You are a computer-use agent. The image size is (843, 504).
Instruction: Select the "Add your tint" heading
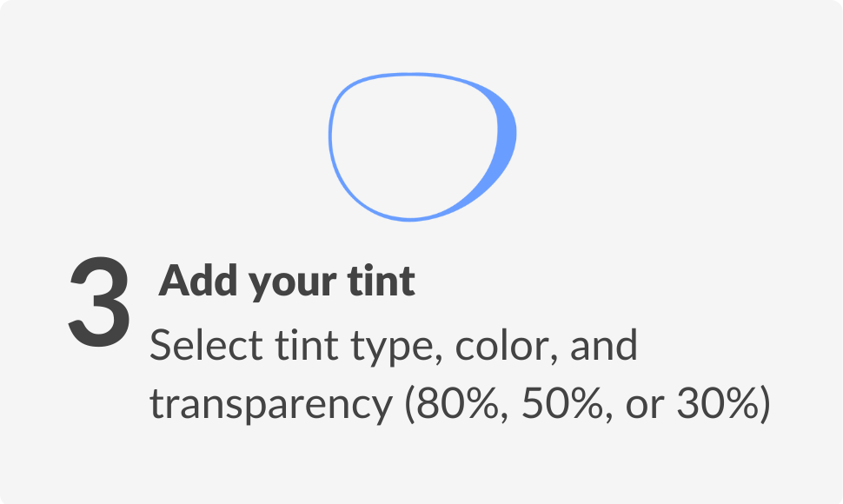tap(287, 281)
